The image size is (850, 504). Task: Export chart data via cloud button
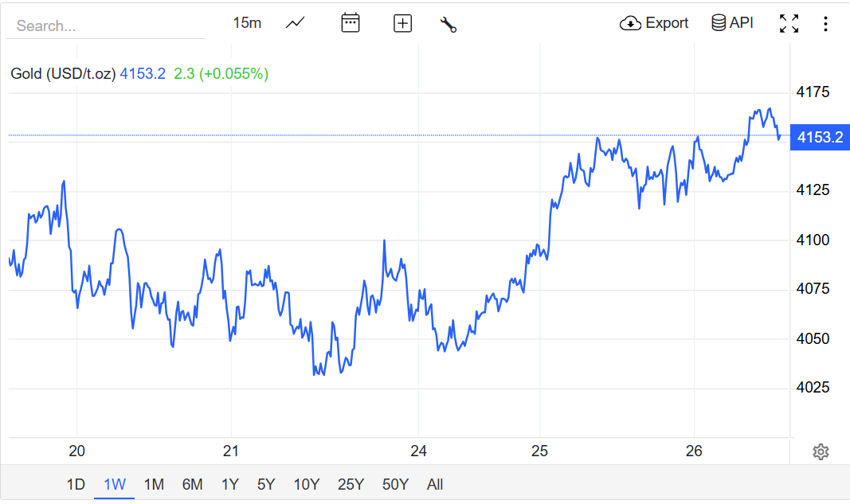pyautogui.click(x=654, y=23)
